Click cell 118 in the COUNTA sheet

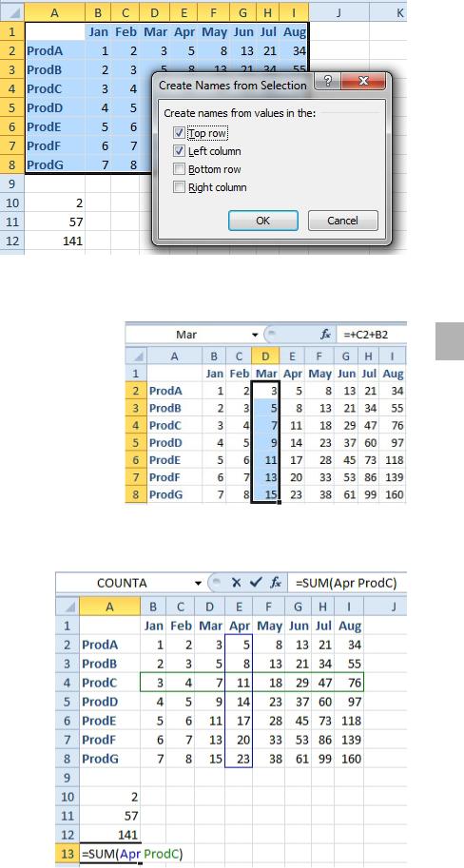pos(349,721)
